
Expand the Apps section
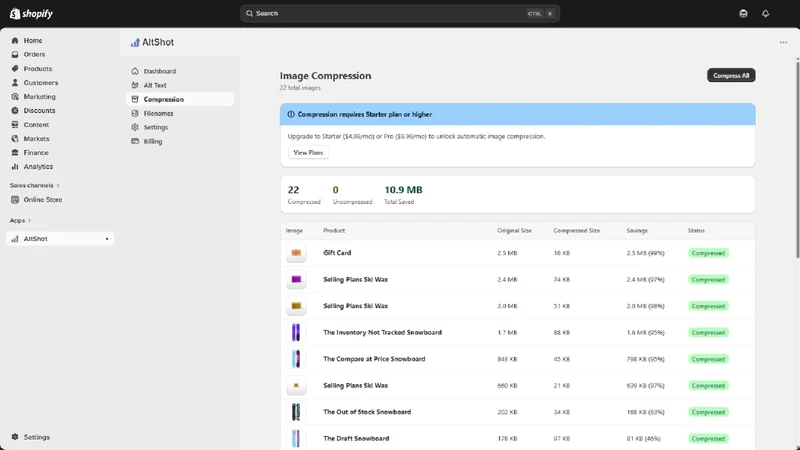pyautogui.click(x=20, y=220)
